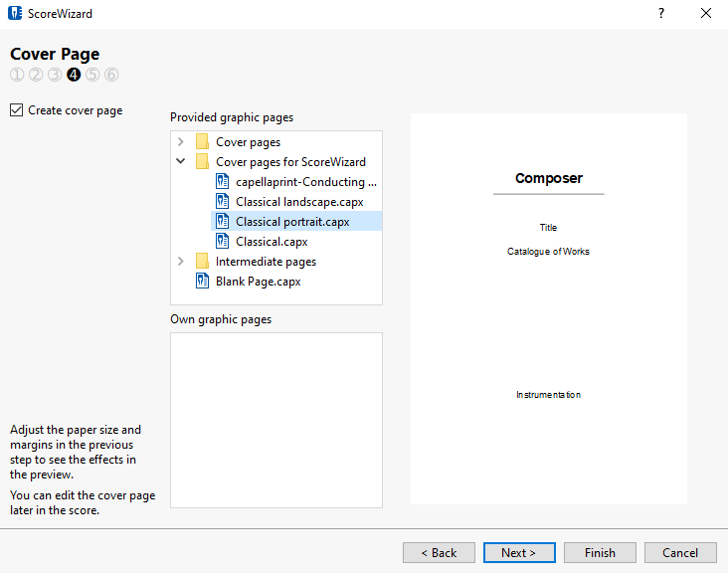The image size is (728, 573).
Task: Click the Classical.capx file icon
Action: point(223,242)
